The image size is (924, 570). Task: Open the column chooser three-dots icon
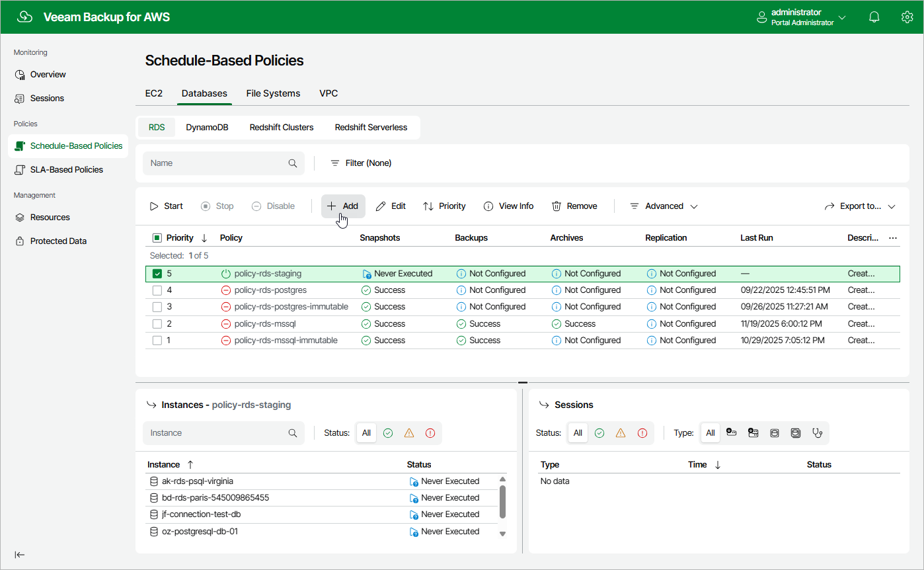point(893,238)
